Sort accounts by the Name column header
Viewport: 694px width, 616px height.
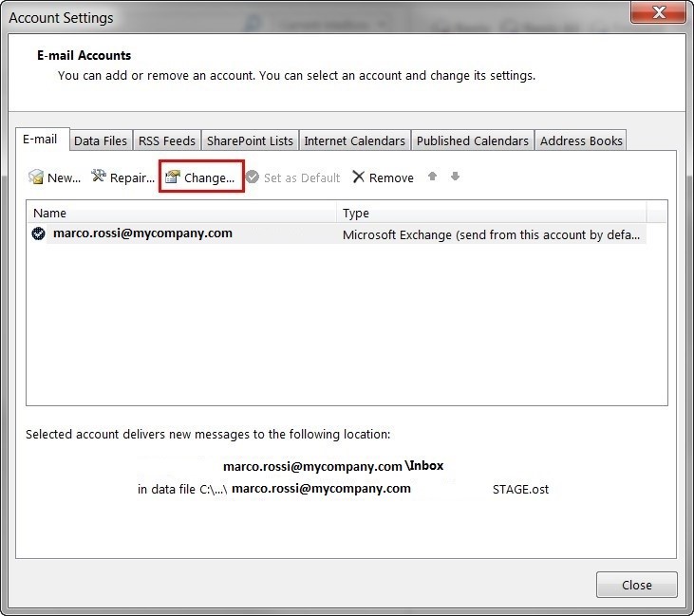181,213
